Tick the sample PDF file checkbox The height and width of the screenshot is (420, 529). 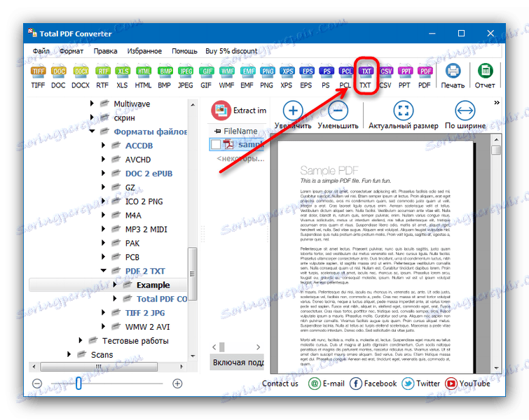[216, 145]
